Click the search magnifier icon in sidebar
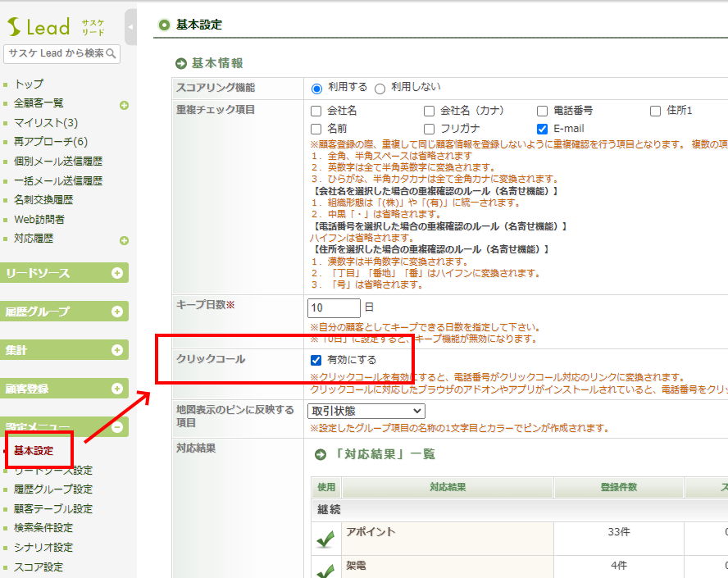 (111, 53)
